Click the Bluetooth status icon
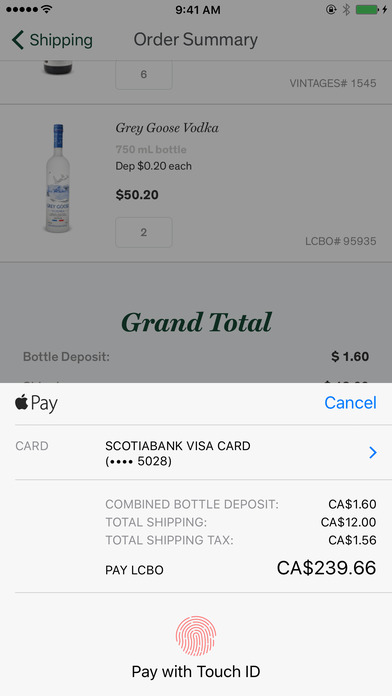The height and width of the screenshot is (696, 392). (x=346, y=9)
